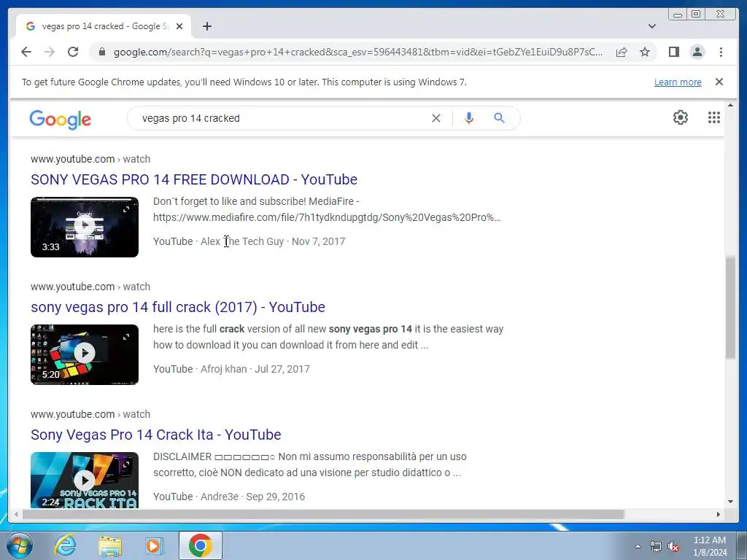
Task: Open Chrome three-dot menu
Action: point(721,52)
